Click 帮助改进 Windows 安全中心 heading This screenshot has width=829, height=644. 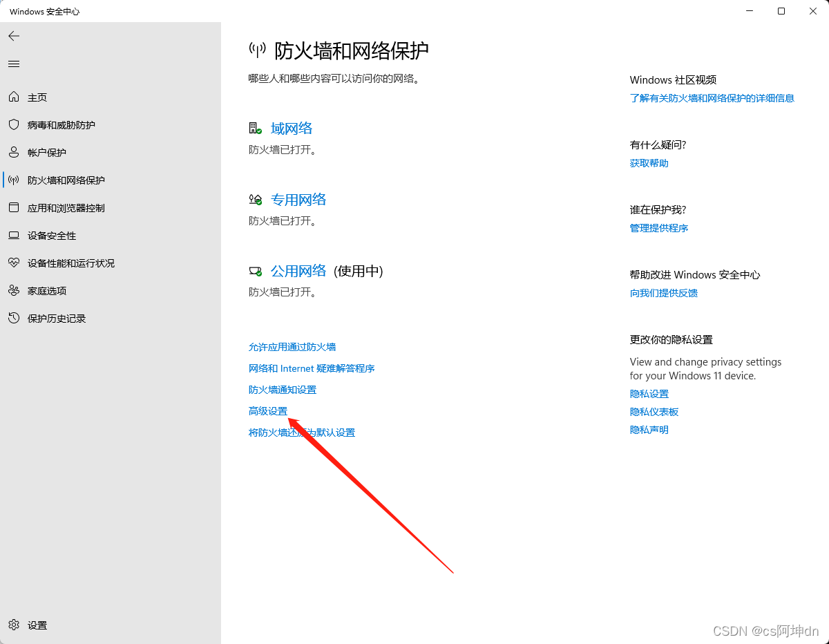tap(695, 275)
